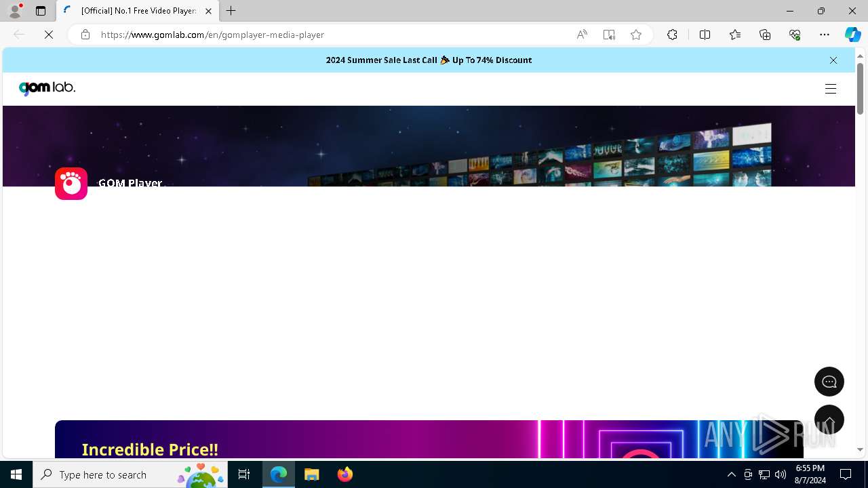Screen dimensions: 868x488
Task: Open a new browser tab
Action: (231, 11)
